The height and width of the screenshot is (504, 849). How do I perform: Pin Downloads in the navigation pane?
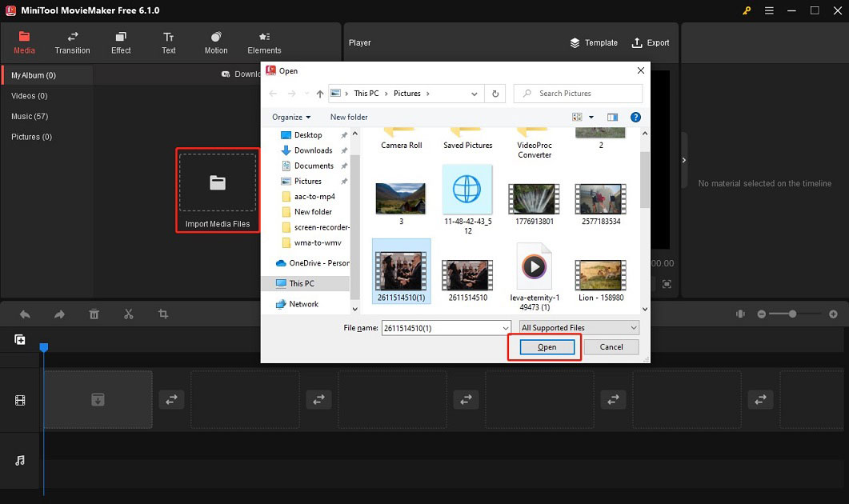point(343,150)
